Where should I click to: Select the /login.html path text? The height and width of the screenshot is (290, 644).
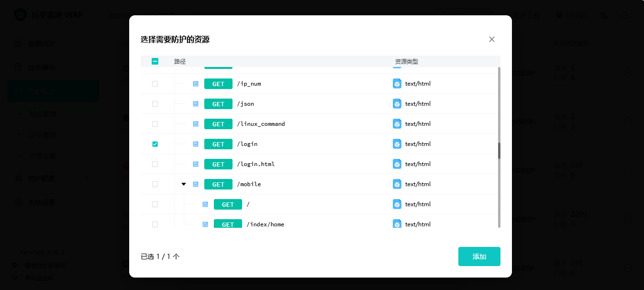256,164
